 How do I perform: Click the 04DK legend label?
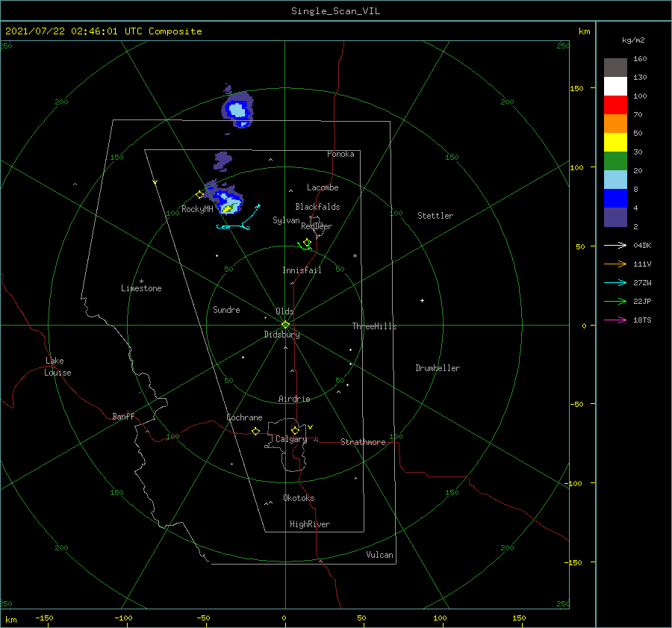642,245
